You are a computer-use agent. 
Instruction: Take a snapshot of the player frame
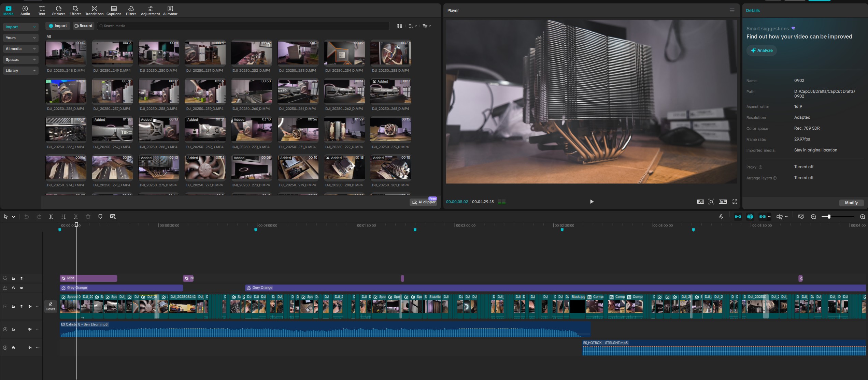pos(712,202)
